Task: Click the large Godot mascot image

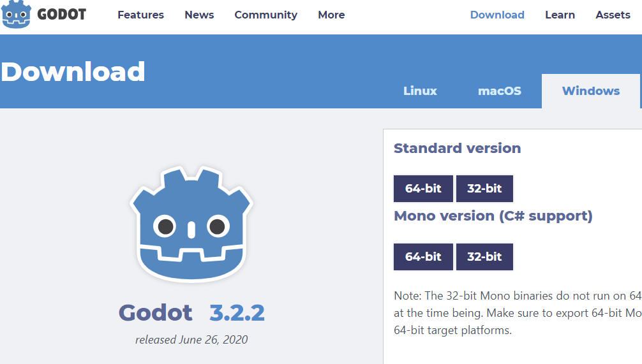Action: tap(191, 224)
